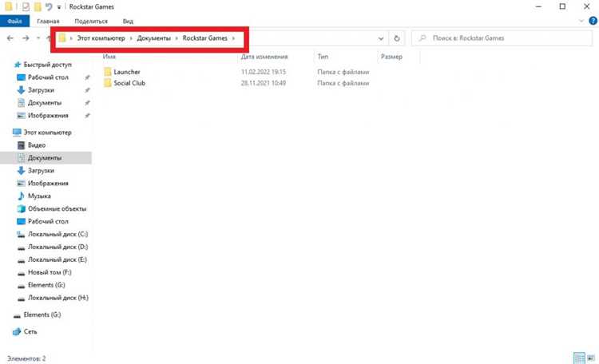Refresh the current folder view
The width and height of the screenshot is (599, 364).
396,38
